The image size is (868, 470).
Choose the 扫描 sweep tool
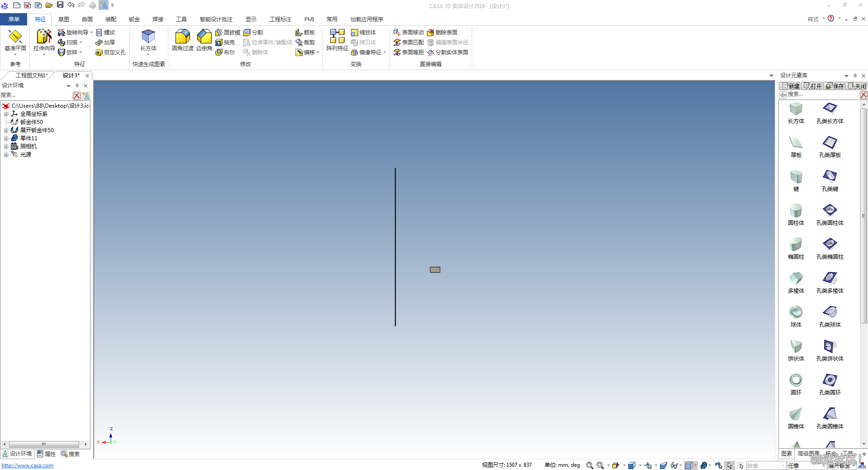68,43
